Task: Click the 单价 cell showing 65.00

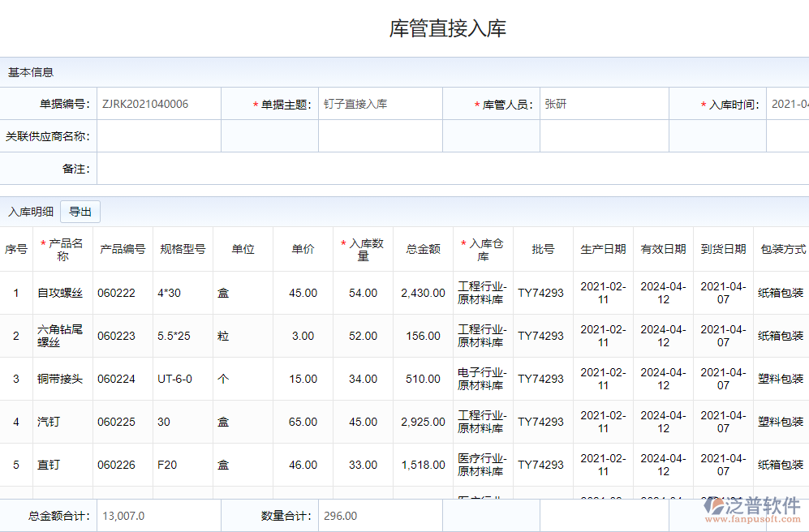Action: click(303, 422)
